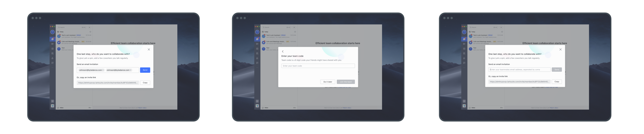
Task: Follow the Watch video link in middle mockup
Action: (x=347, y=108)
